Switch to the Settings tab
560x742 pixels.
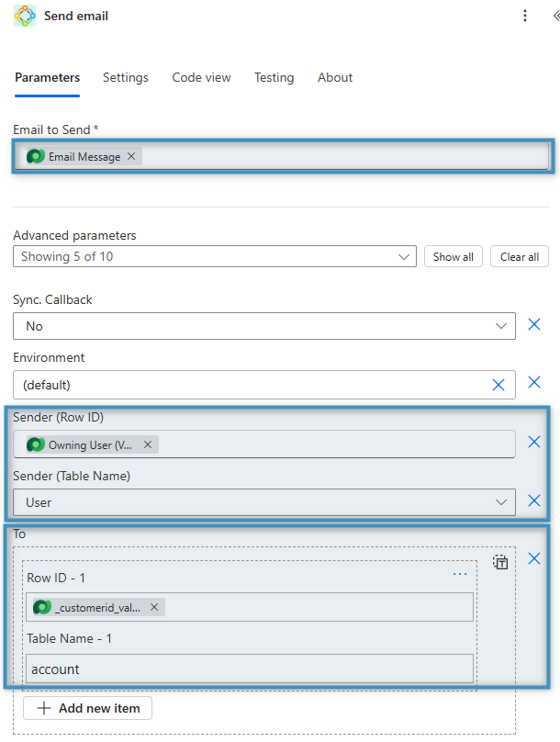coord(126,78)
